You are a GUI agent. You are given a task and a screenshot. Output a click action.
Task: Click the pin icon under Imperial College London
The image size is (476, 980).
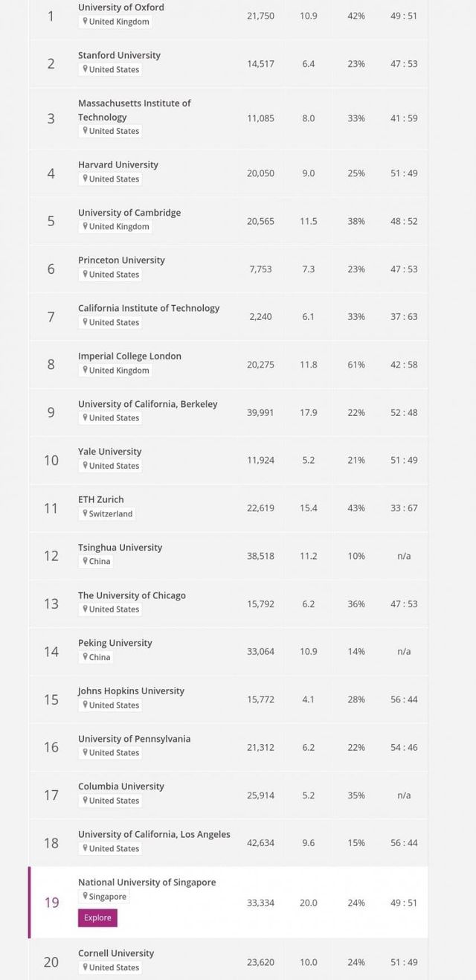(85, 370)
